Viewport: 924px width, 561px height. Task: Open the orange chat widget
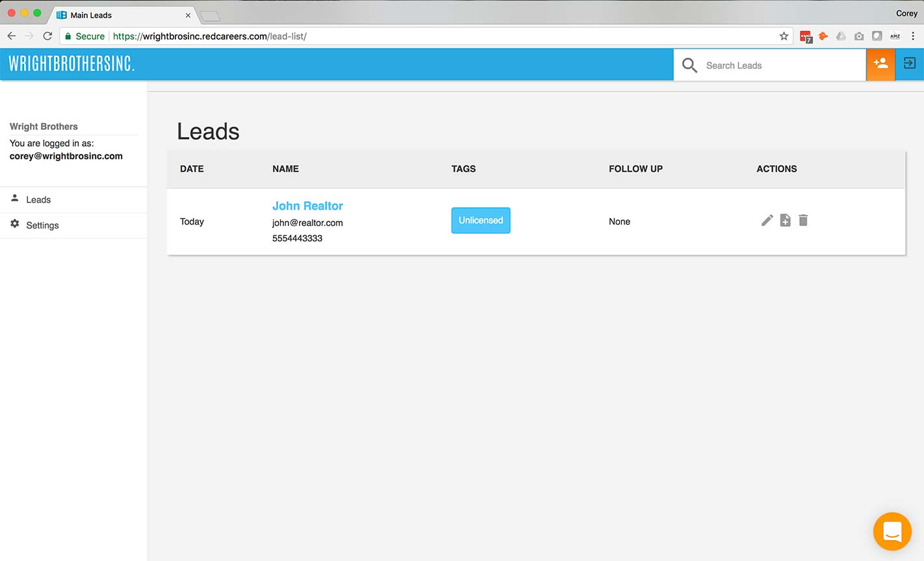(892, 531)
